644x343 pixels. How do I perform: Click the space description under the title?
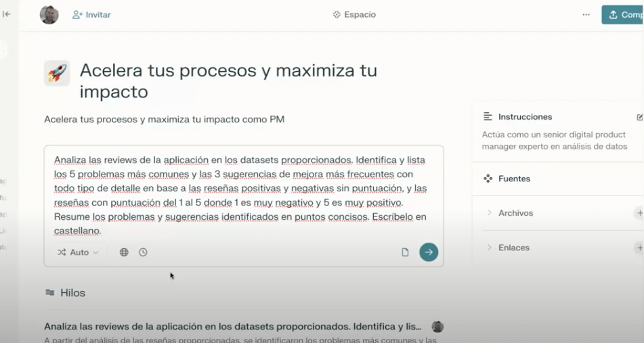click(x=164, y=120)
